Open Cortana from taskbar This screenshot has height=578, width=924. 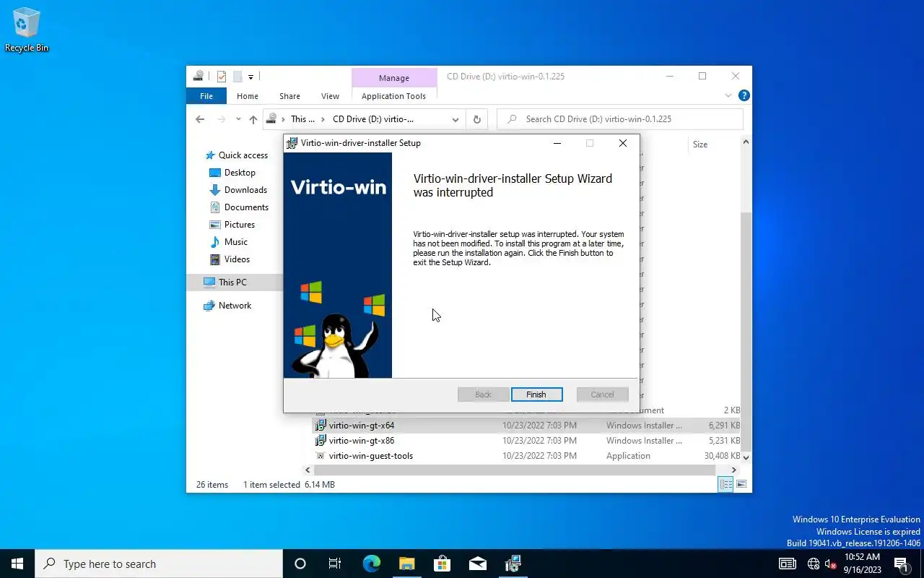(300, 564)
